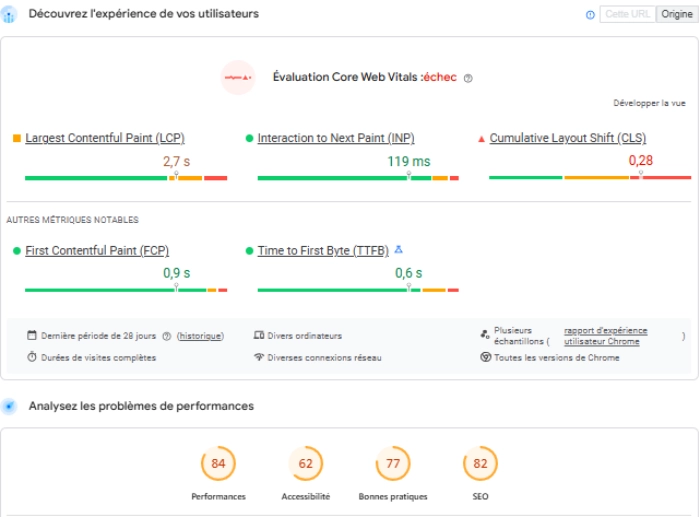700x517 pixels.
Task: Click the user experience icon beside Découvrez
Action: click(8, 15)
